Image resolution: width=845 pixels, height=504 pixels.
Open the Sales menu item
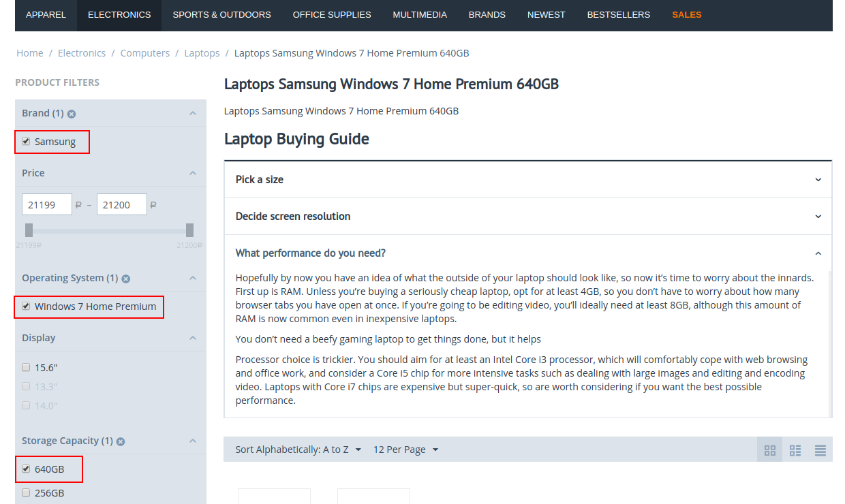(x=686, y=15)
